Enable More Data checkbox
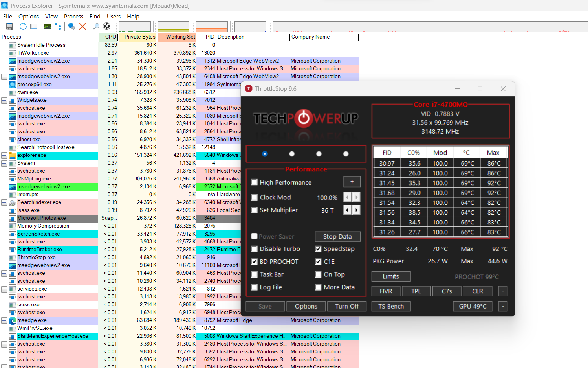Image resolution: width=588 pixels, height=368 pixels. [x=319, y=287]
